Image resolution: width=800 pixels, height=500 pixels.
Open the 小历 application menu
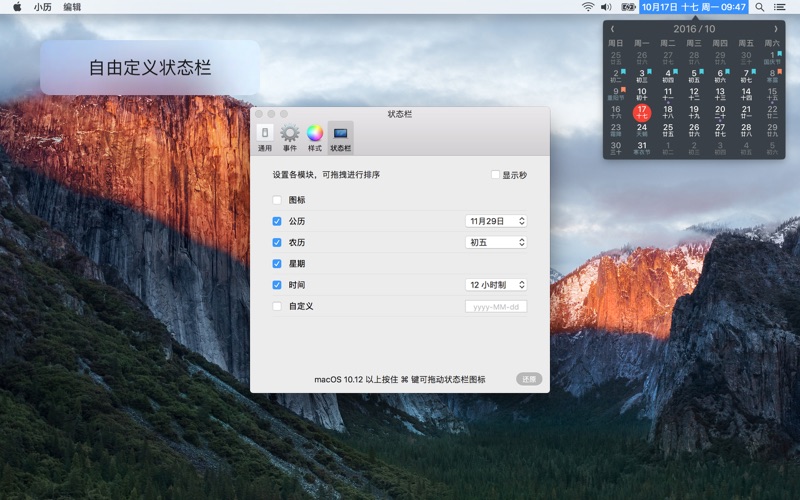click(x=42, y=7)
